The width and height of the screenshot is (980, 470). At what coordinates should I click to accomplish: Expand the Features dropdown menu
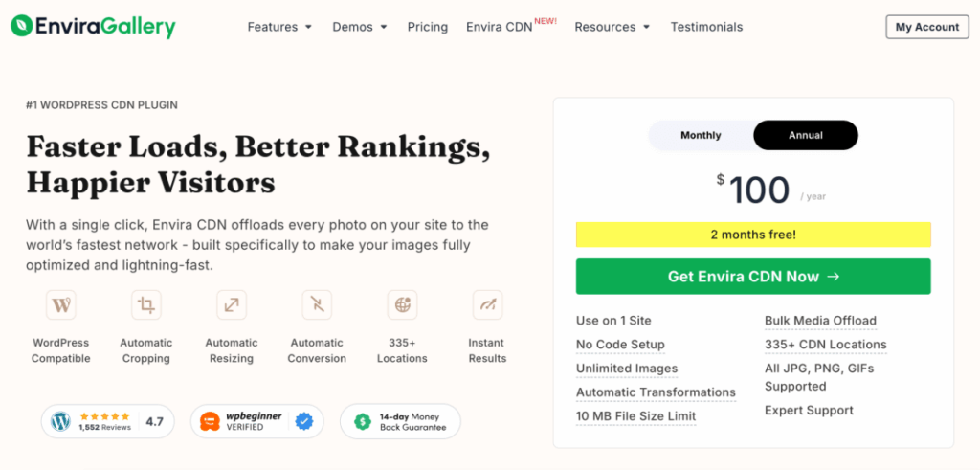[279, 27]
